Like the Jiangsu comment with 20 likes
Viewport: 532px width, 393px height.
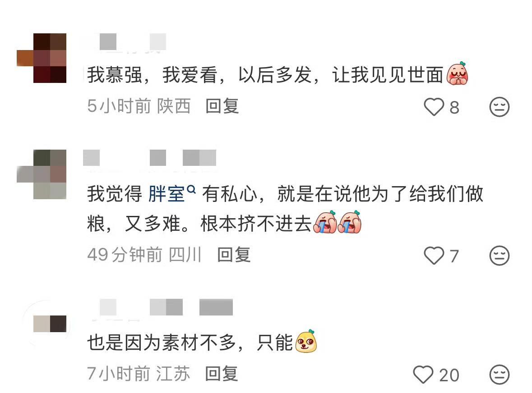tap(423, 375)
